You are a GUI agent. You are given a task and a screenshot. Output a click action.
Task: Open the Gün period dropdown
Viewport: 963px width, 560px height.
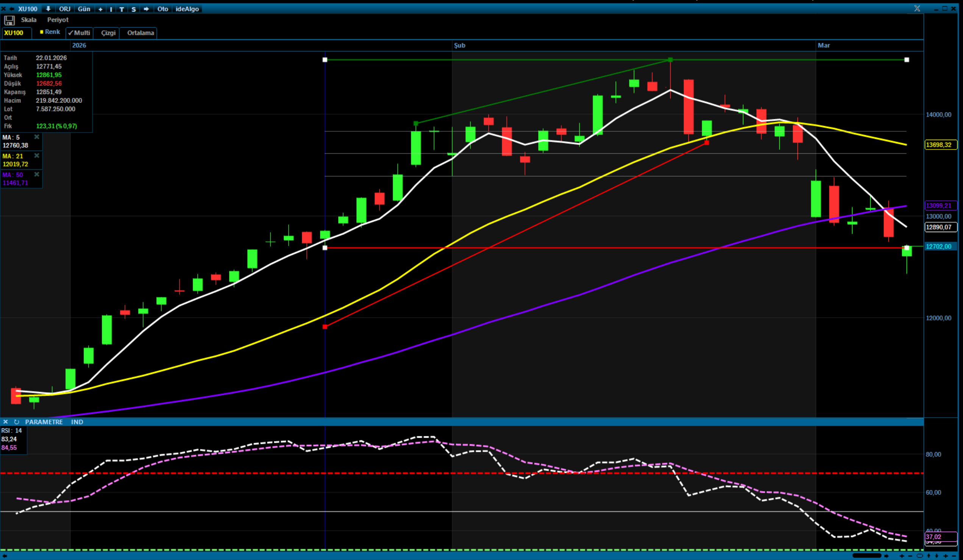tap(84, 9)
